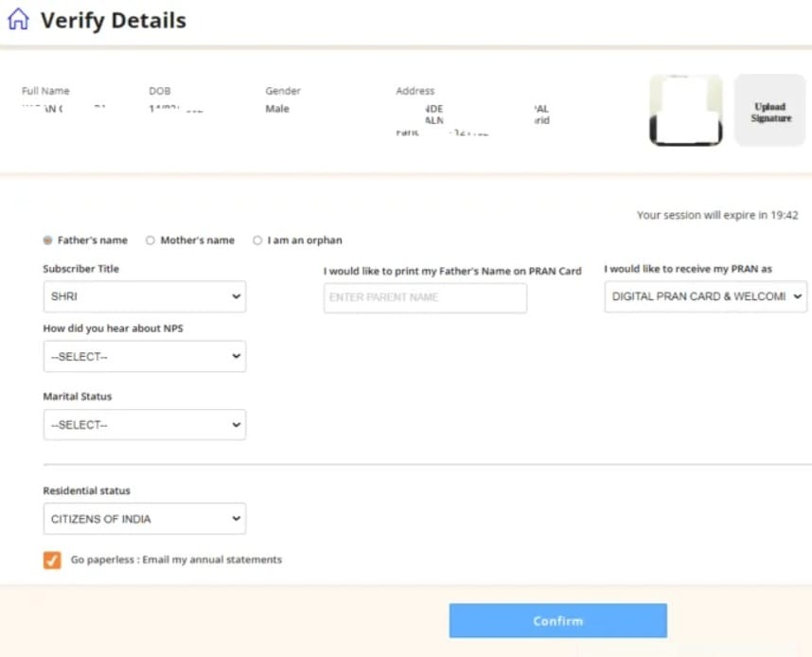Click 'print my Father's Name on PRAN Card' label
Viewport: 812px width, 657px height.
[x=452, y=271]
